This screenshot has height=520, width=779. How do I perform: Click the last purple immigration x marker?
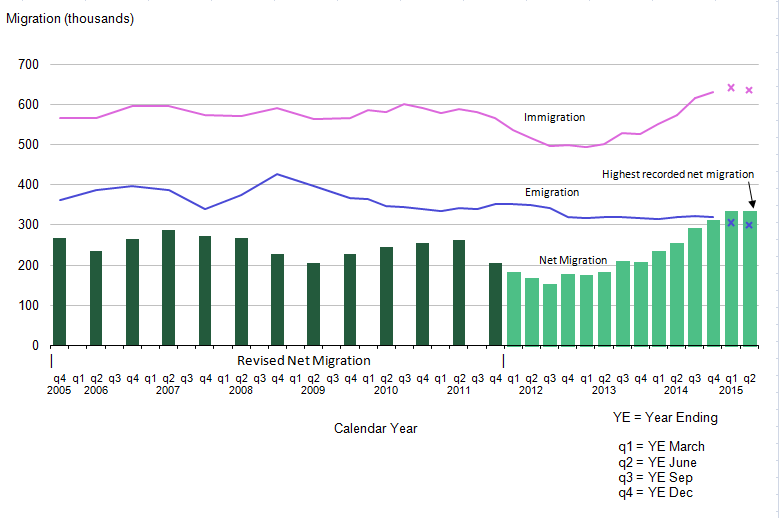pyautogui.click(x=749, y=91)
